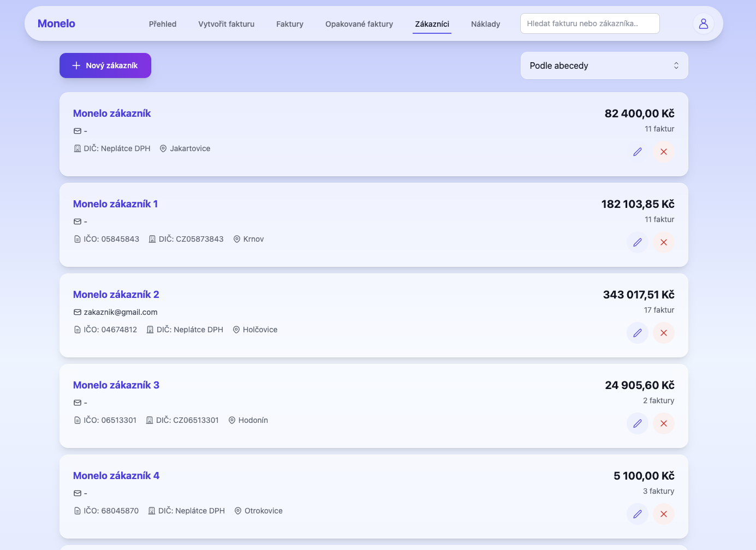Viewport: 756px width, 550px height.
Task: Open Monelo zákazník 3 customer detail
Action: (x=116, y=385)
